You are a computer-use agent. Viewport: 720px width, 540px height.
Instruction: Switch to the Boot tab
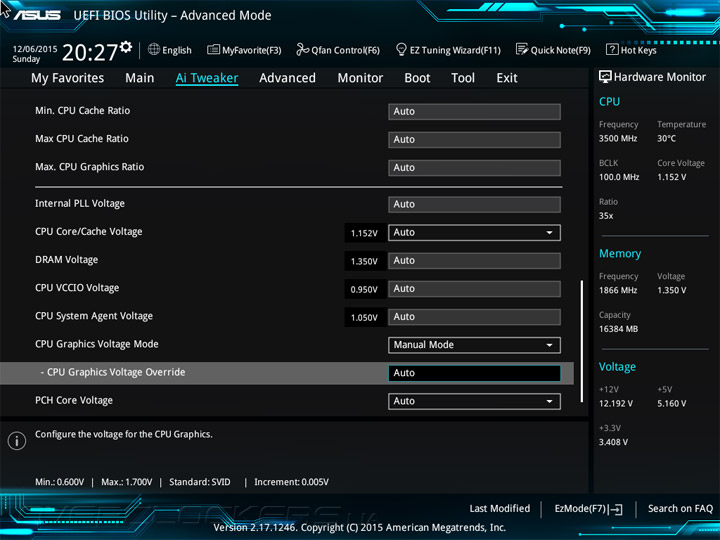[x=417, y=78]
